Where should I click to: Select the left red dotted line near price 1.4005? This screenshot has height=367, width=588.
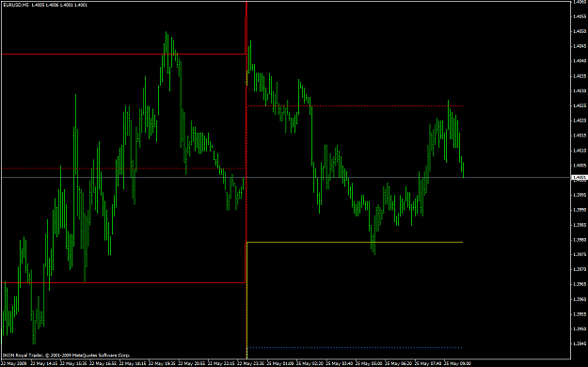pyautogui.click(x=123, y=168)
